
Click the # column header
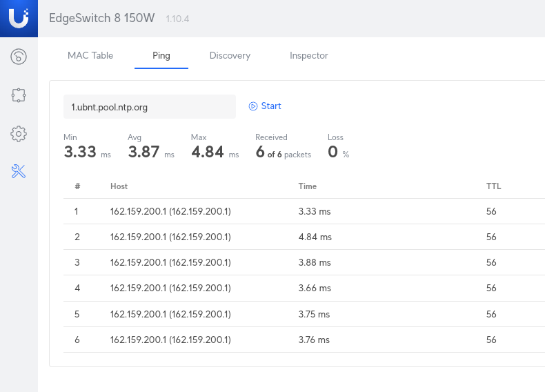point(77,186)
